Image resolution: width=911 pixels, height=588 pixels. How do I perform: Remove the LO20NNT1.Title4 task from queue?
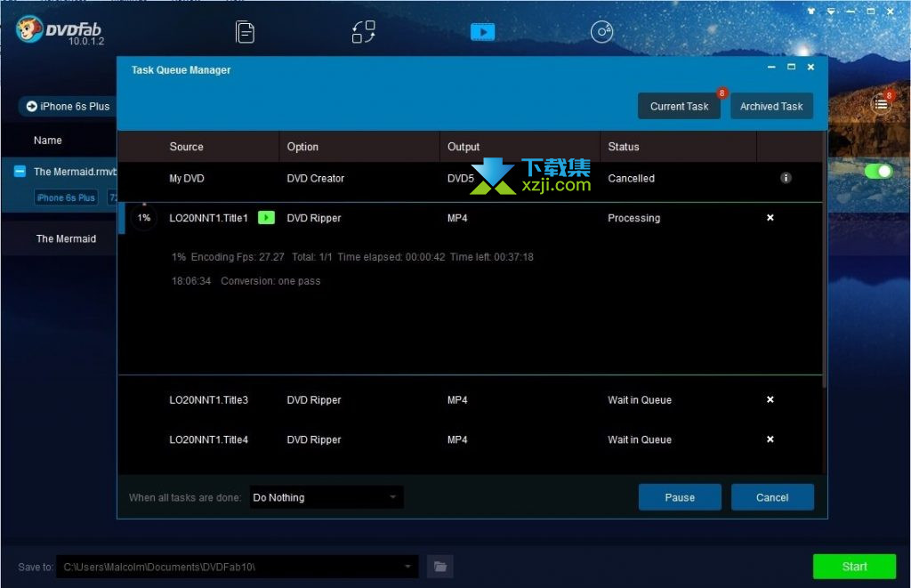[770, 439]
